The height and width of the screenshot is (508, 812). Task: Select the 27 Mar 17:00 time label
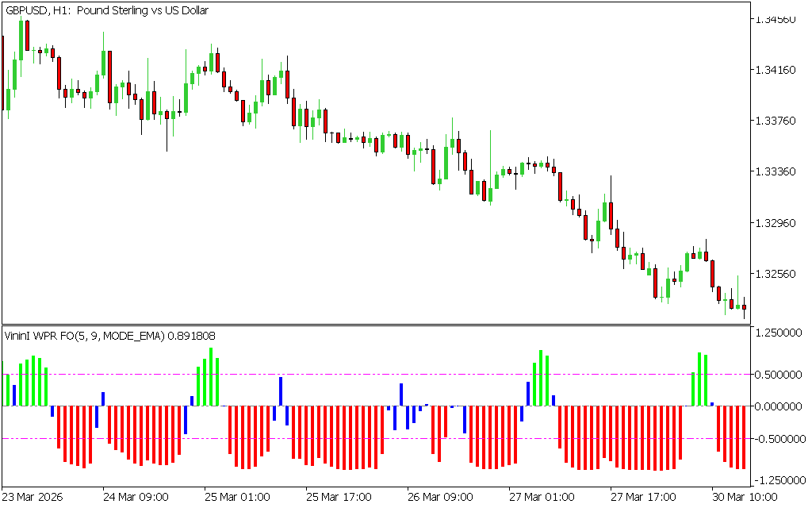pos(643,497)
